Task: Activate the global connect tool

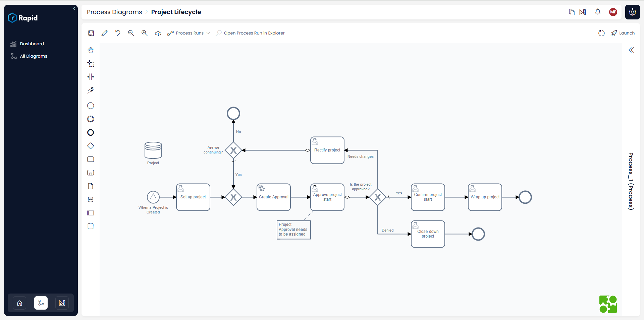Action: pyautogui.click(x=91, y=90)
